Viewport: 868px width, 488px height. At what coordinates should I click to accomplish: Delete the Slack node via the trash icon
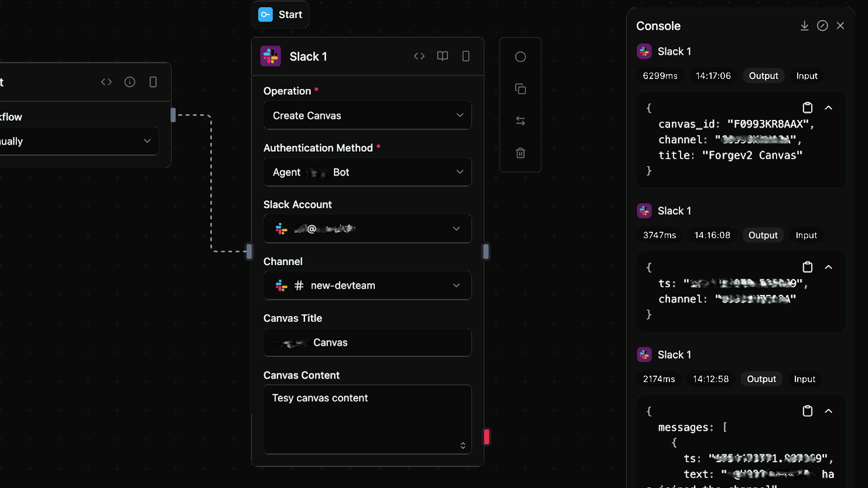point(520,153)
